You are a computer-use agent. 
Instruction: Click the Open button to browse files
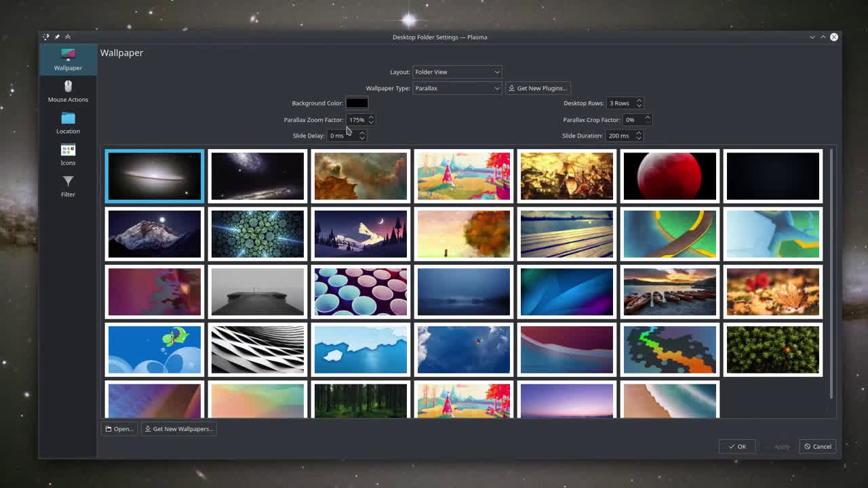click(119, 428)
